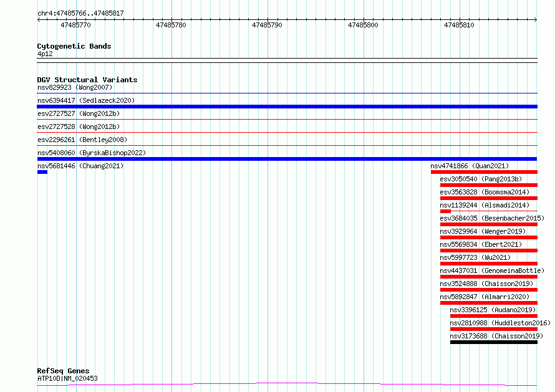Open variant nsv4741866 (Quan2021)
Viewport: 555px width, 392px height.
[x=470, y=166]
